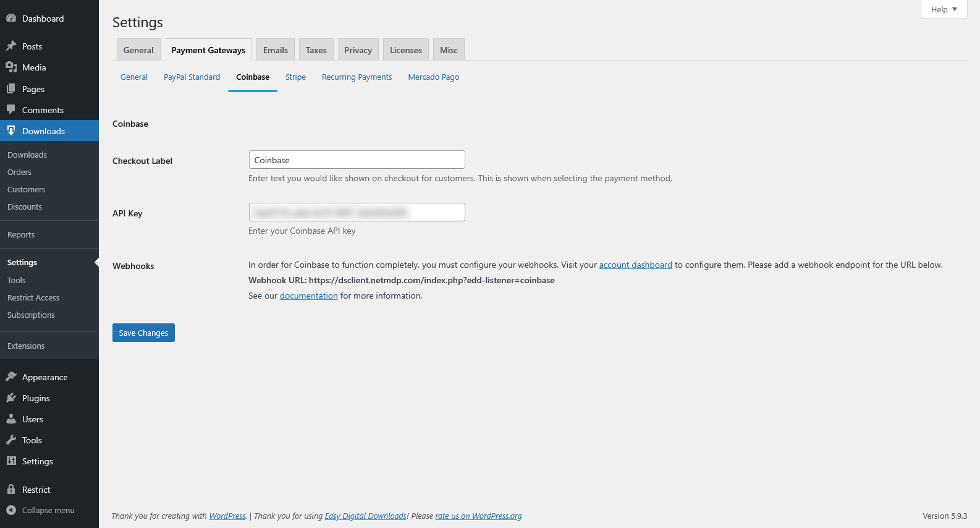Click the Tools wrench icon

[x=11, y=440]
